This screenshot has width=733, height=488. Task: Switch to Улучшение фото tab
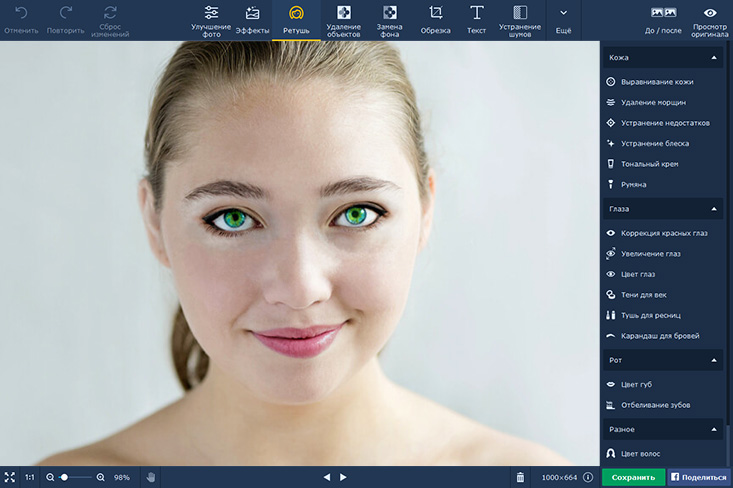(x=211, y=20)
